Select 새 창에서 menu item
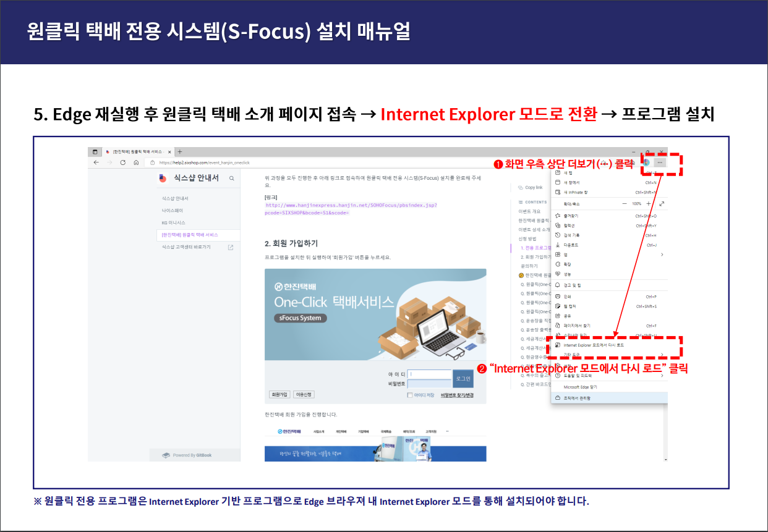This screenshot has height=532, width=768. (x=609, y=182)
